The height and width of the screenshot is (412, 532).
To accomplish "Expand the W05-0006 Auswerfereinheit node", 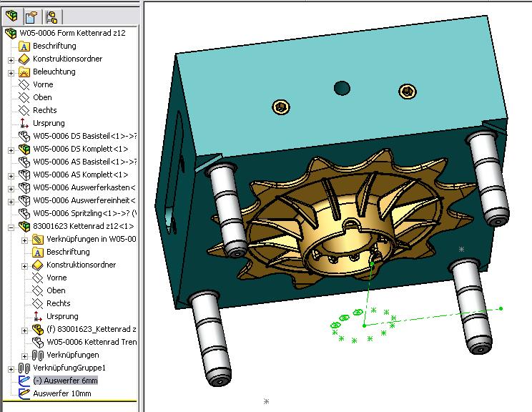I will [11, 202].
